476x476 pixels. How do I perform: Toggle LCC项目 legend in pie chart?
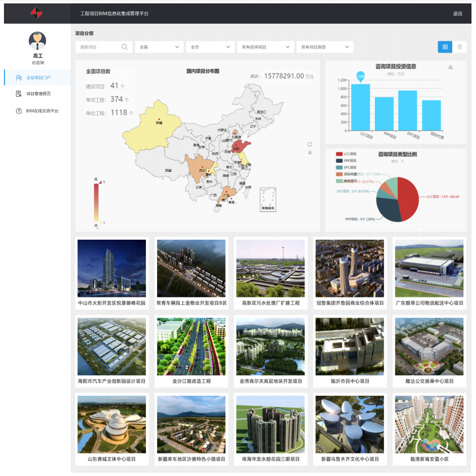346,154
